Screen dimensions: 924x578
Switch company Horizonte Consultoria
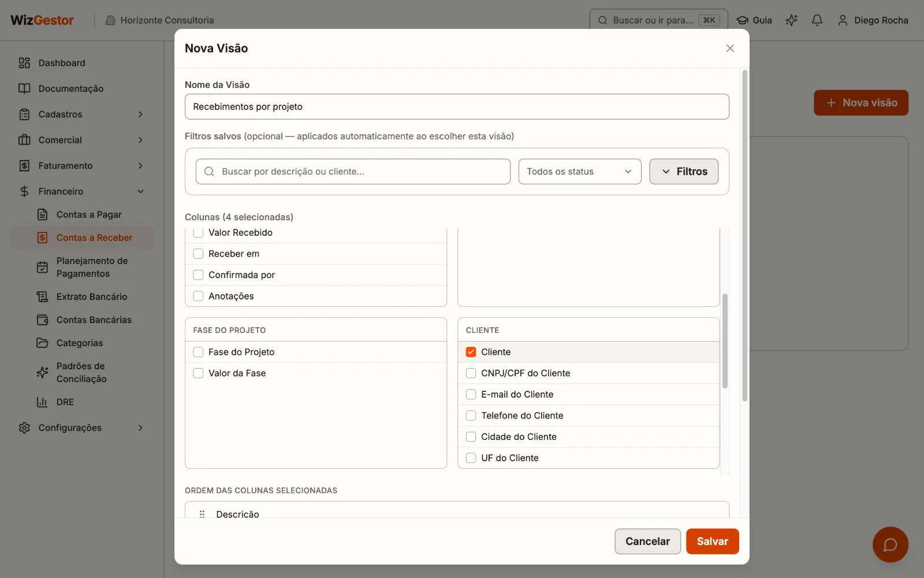tap(159, 20)
